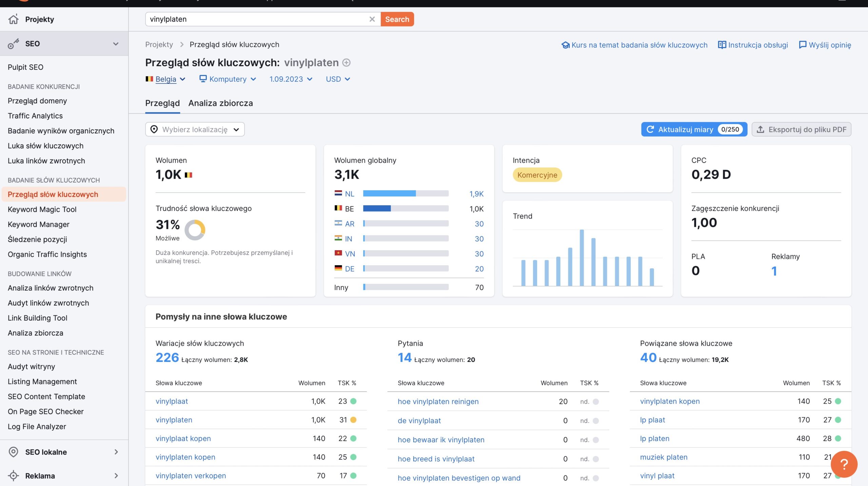Click the vinylplaten verkopen keyword
868x486 pixels.
[x=191, y=476]
